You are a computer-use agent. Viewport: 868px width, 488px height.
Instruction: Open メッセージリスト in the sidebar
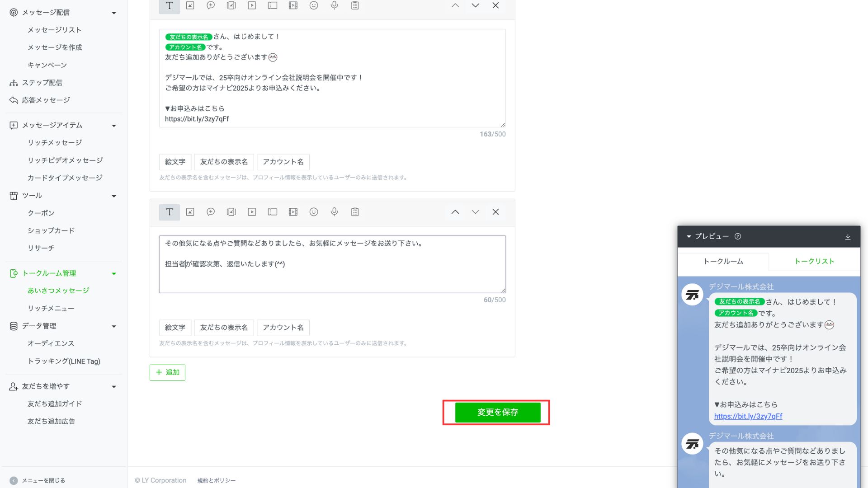[54, 30]
